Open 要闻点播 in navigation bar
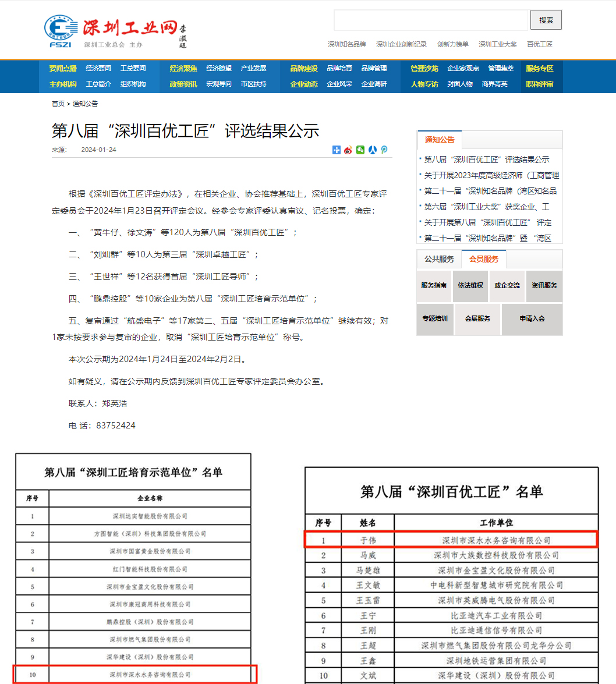Image resolution: width=616 pixels, height=684 pixels. pyautogui.click(x=63, y=68)
